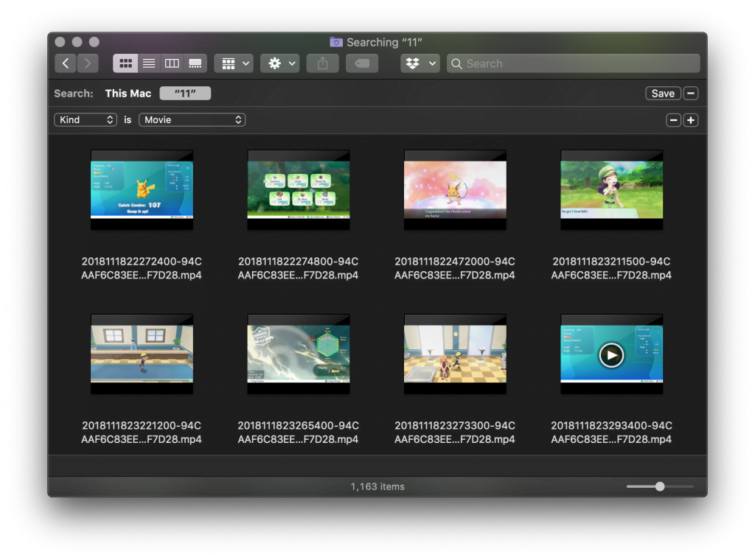Open the gear action menu
The width and height of the screenshot is (755, 560).
(x=279, y=63)
